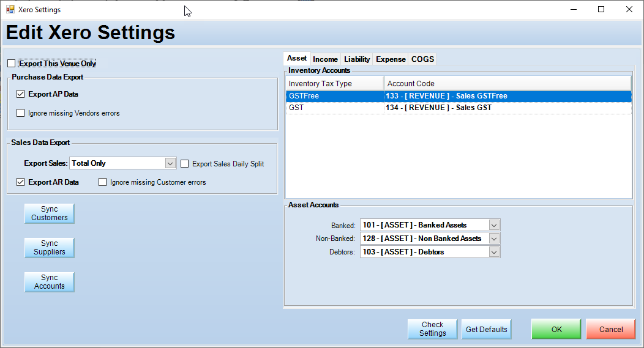Select the COGS tab
This screenshot has height=348, width=644.
[x=422, y=59]
